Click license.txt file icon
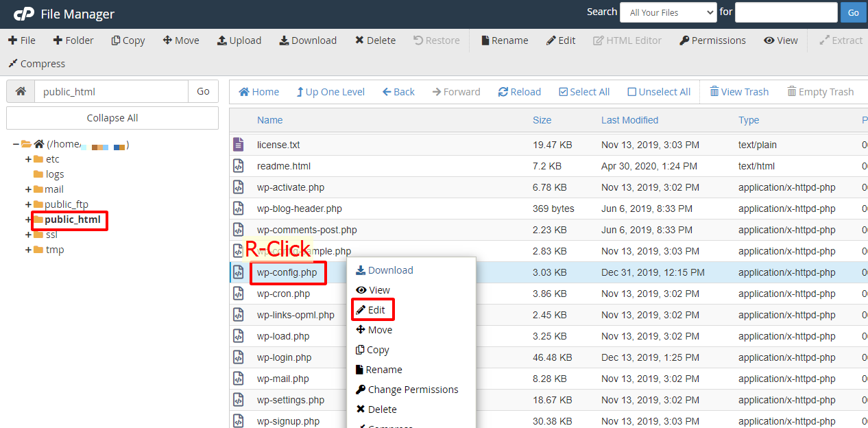Image resolution: width=868 pixels, height=428 pixels. coord(238,145)
